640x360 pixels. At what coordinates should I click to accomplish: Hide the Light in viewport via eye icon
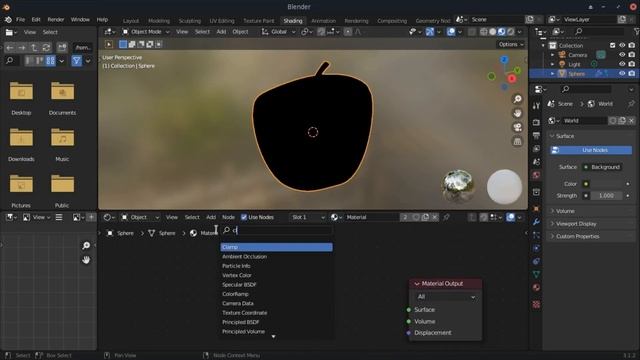tap(622, 64)
